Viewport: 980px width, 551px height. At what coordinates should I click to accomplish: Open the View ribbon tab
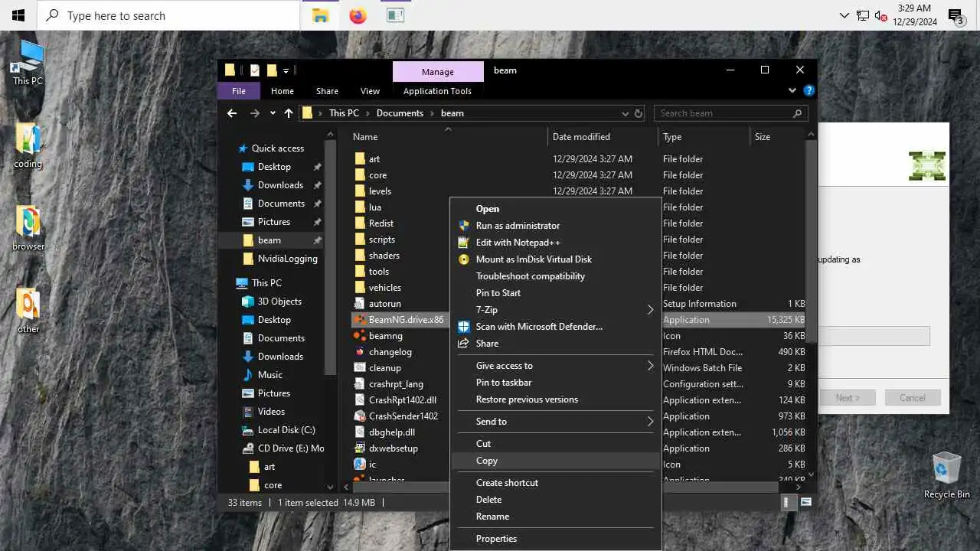[x=370, y=90]
